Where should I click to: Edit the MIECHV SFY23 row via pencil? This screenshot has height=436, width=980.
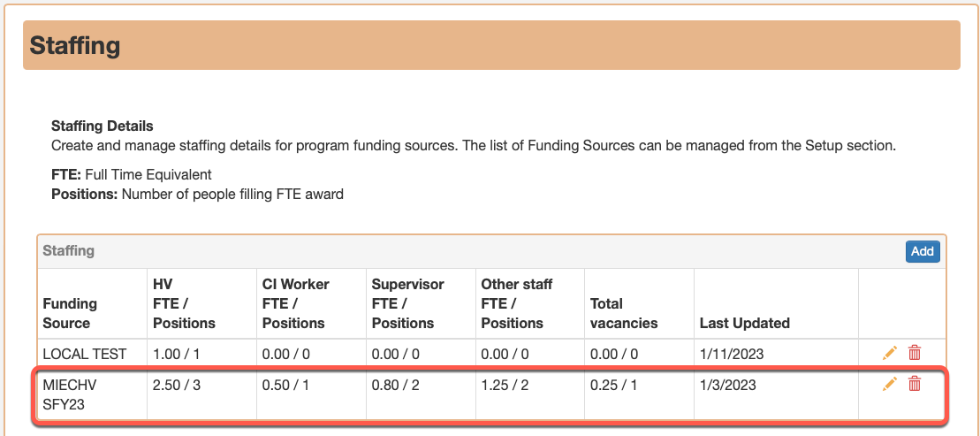click(889, 384)
